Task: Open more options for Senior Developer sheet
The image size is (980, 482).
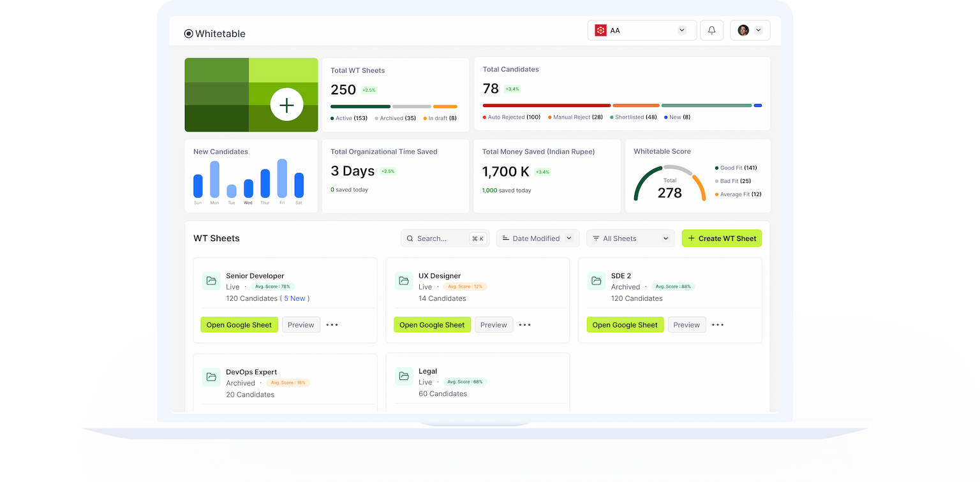Action: (332, 325)
